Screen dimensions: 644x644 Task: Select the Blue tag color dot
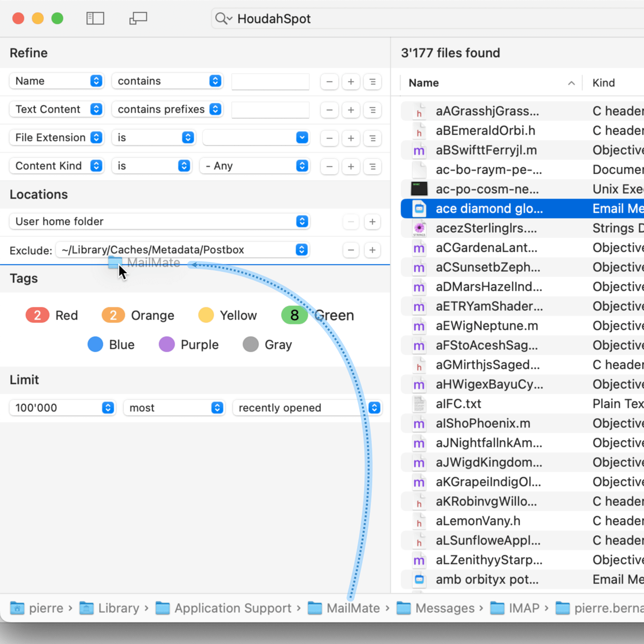click(96, 345)
